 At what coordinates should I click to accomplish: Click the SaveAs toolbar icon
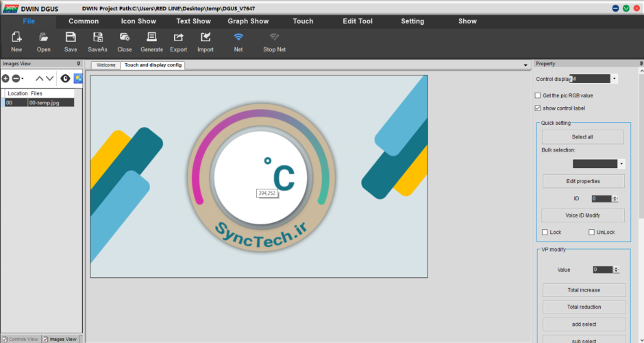click(98, 38)
